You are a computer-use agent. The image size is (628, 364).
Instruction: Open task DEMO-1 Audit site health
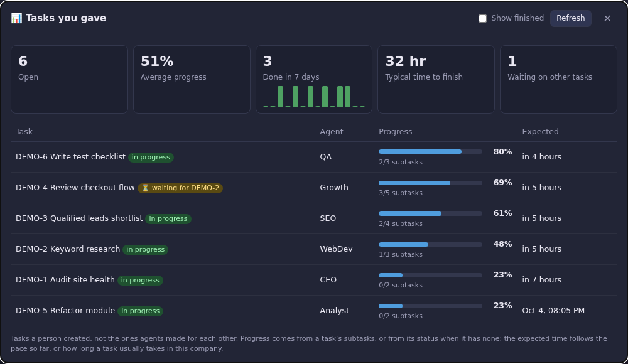pyautogui.click(x=65, y=280)
